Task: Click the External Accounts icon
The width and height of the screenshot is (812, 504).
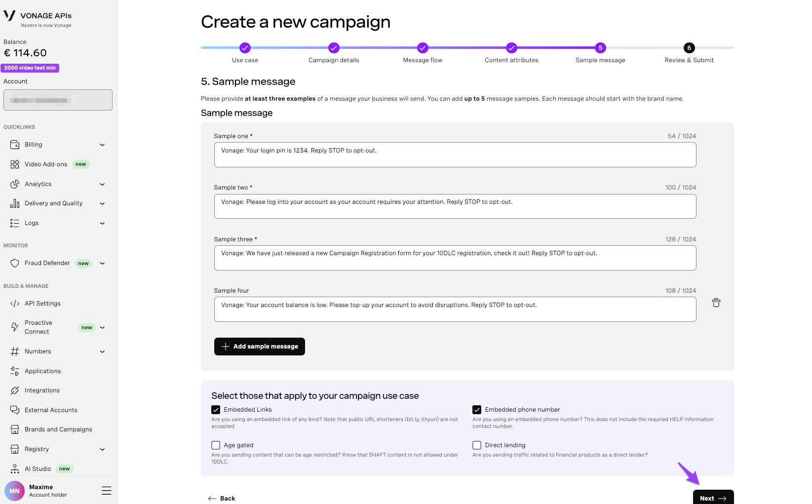Action: tap(15, 410)
